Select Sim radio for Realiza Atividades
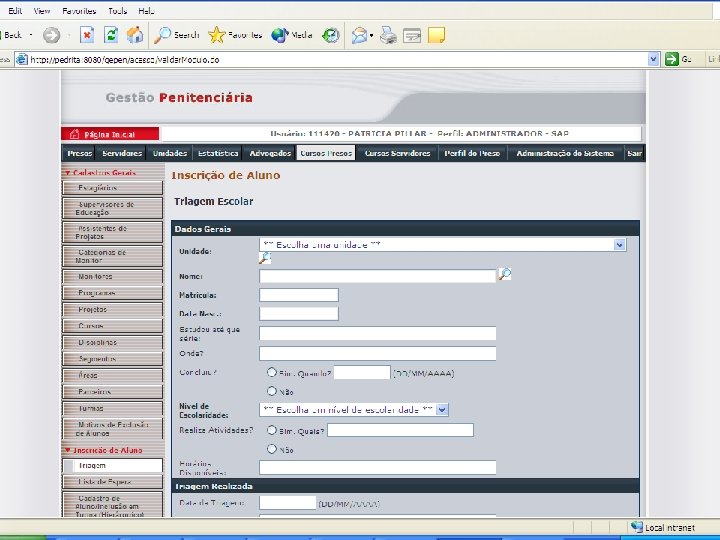The width and height of the screenshot is (720, 540). 271,430
